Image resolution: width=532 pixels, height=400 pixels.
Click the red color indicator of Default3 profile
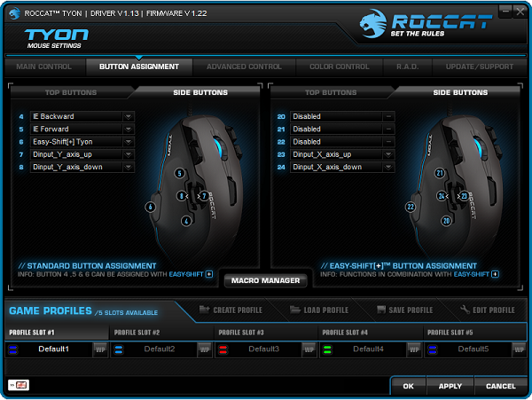223,349
